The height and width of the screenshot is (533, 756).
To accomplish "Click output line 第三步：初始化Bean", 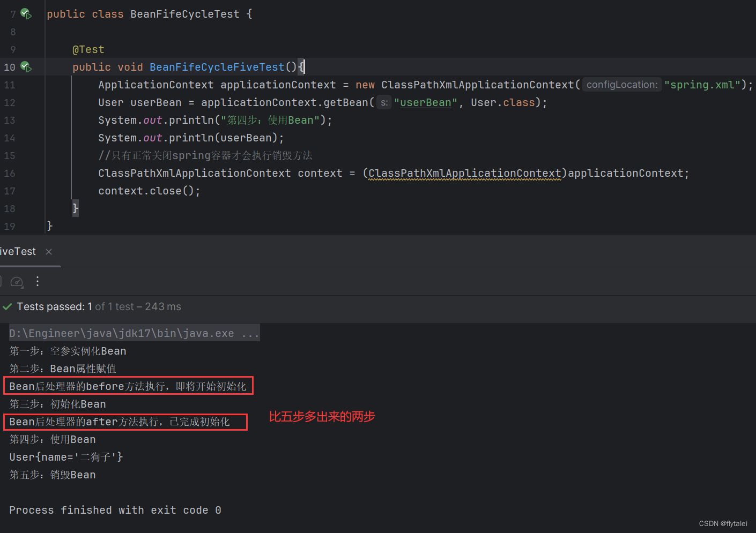I will coord(57,404).
